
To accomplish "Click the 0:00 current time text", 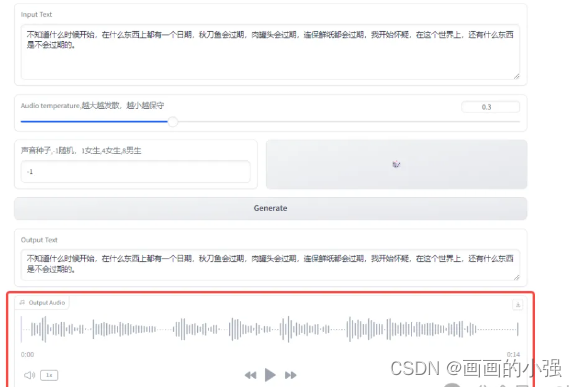I will click(27, 355).
